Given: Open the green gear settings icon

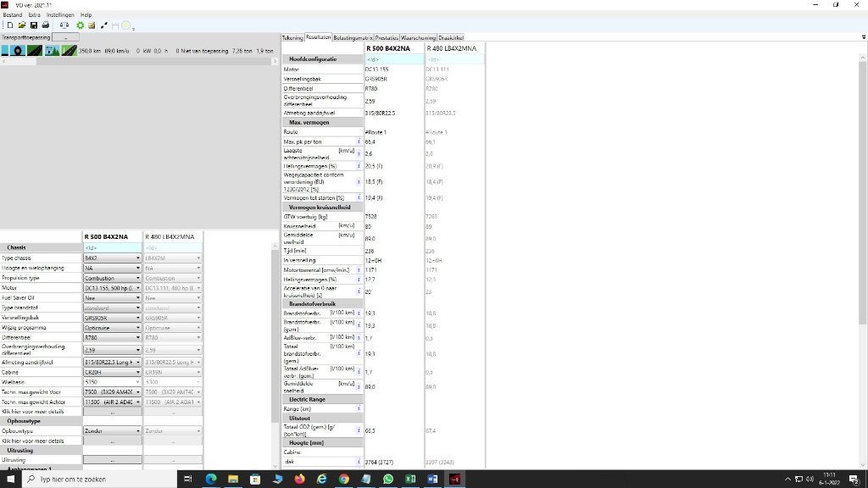Looking at the screenshot, I should tap(81, 25).
